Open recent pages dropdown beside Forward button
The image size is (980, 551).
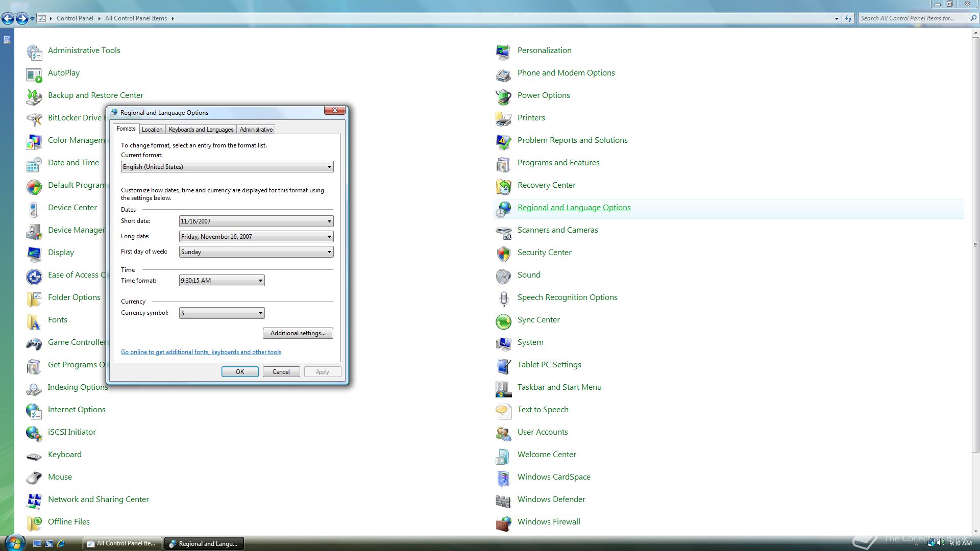click(x=33, y=19)
